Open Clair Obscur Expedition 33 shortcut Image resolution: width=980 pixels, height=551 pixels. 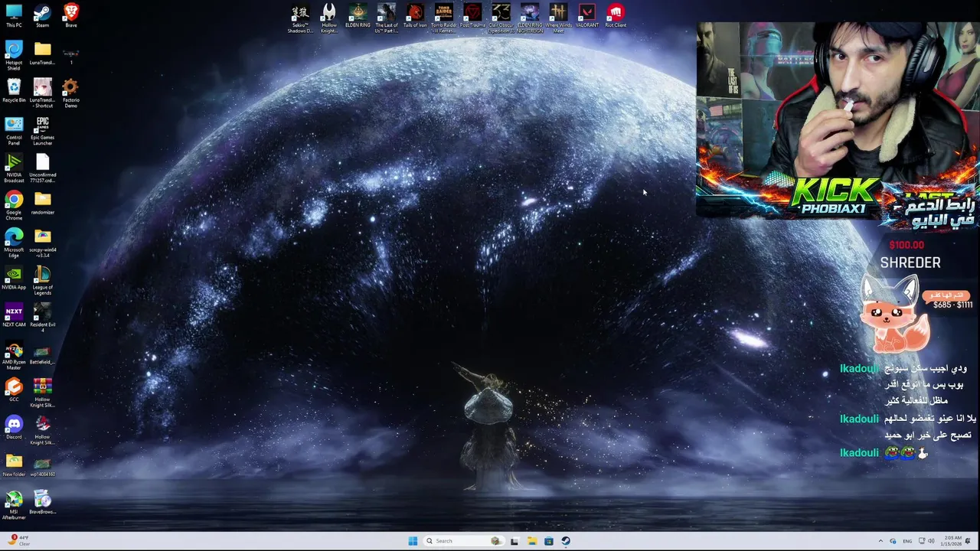[501, 19]
